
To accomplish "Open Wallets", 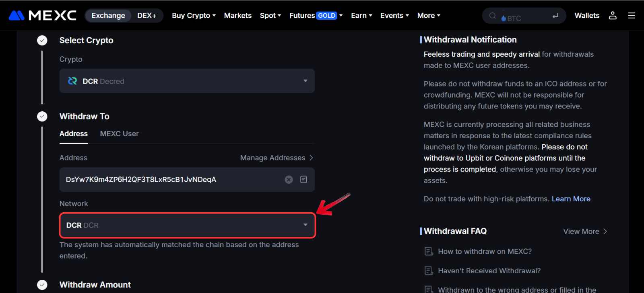I will [x=587, y=15].
